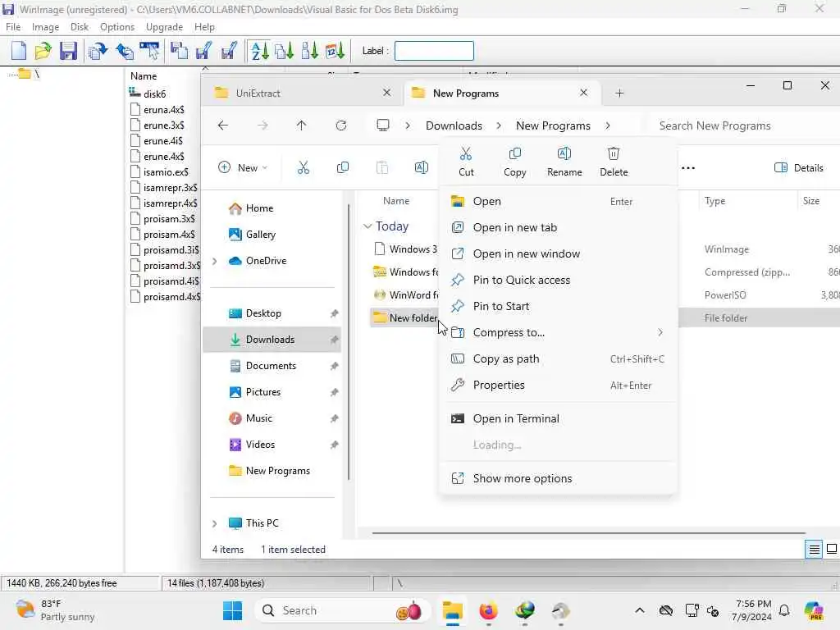Add a new Explorer tab

[619, 94]
